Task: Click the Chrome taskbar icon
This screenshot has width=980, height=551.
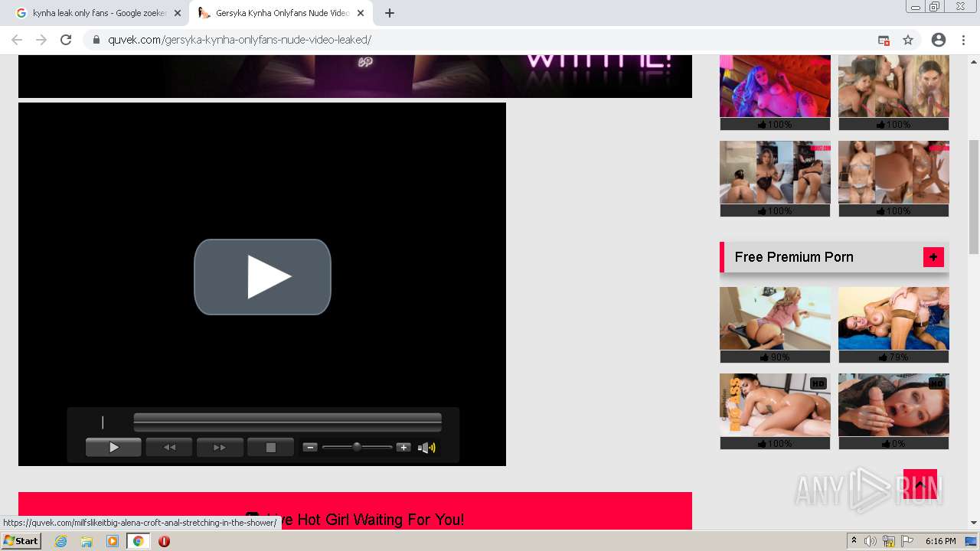Action: [x=138, y=541]
